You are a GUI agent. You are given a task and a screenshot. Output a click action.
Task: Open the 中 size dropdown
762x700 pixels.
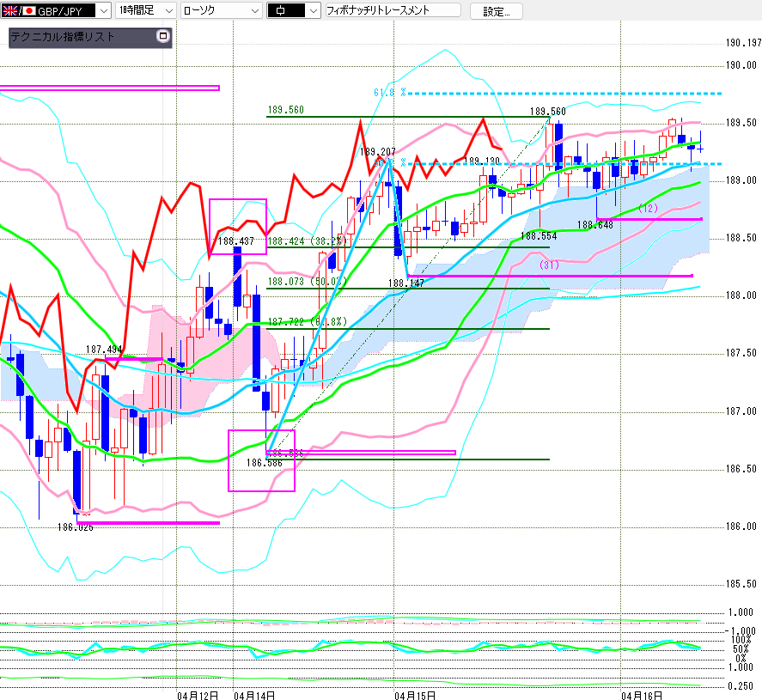294,10
